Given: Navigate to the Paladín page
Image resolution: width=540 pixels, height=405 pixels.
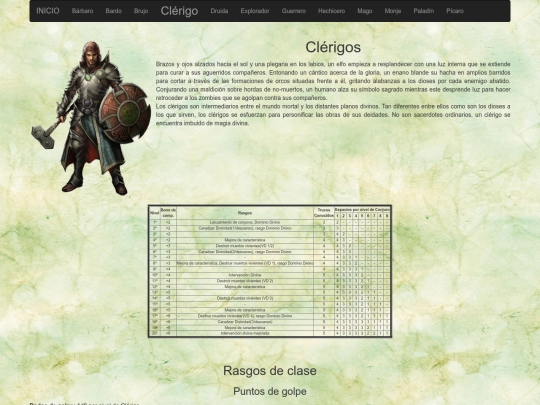Looking at the screenshot, I should tap(424, 11).
